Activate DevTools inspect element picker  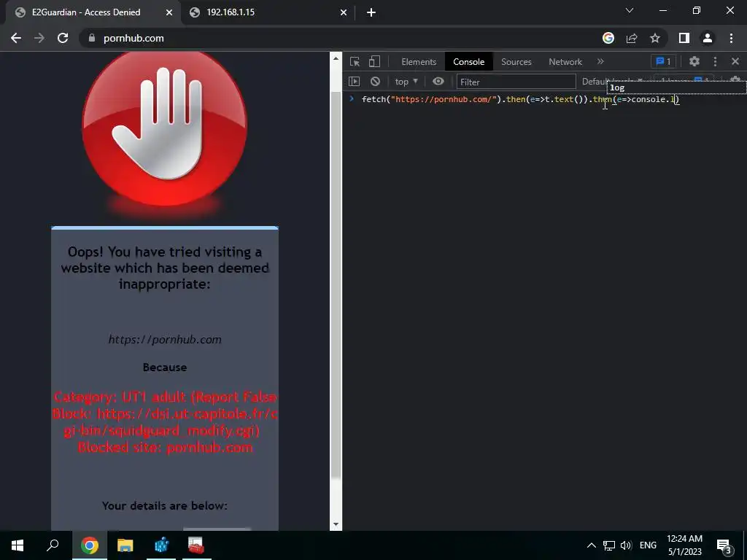point(355,61)
